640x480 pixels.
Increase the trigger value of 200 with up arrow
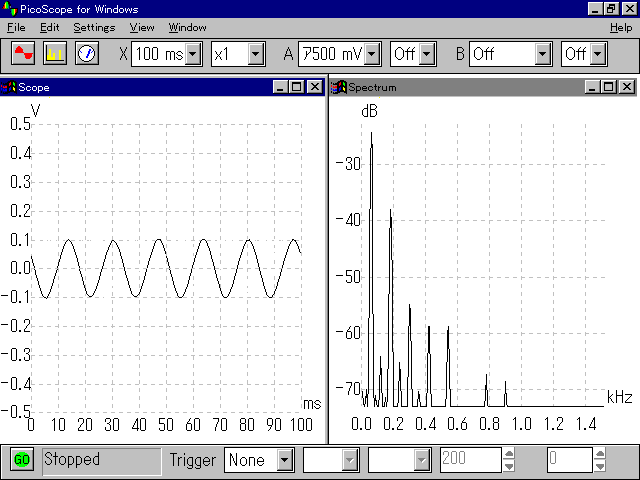pos(509,454)
